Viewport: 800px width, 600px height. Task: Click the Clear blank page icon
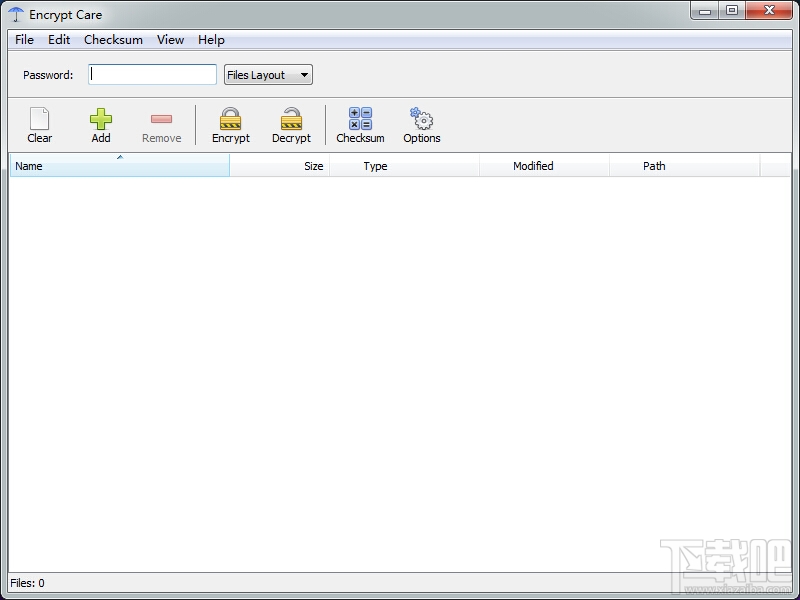pos(39,118)
